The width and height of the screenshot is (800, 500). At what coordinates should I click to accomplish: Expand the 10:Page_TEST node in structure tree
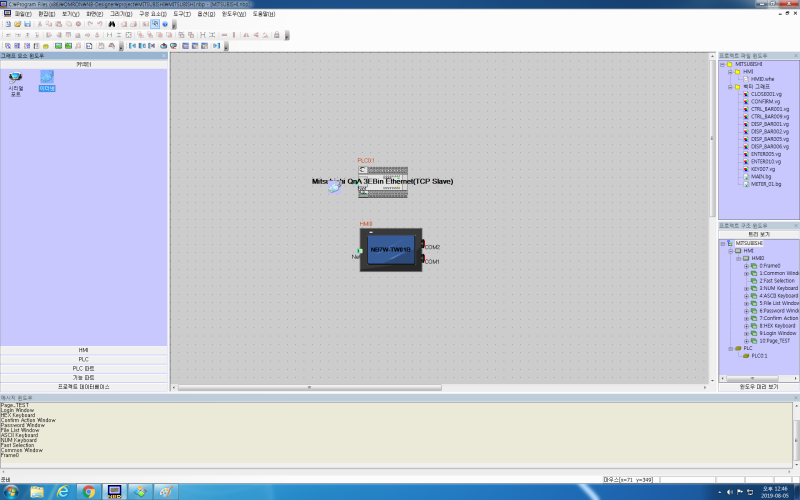tap(746, 340)
